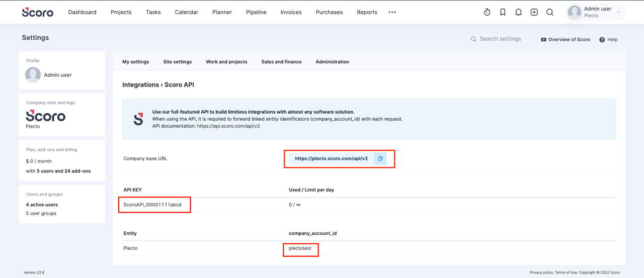Click Plecto name under company logo
This screenshot has width=644, height=278.
[x=33, y=127]
